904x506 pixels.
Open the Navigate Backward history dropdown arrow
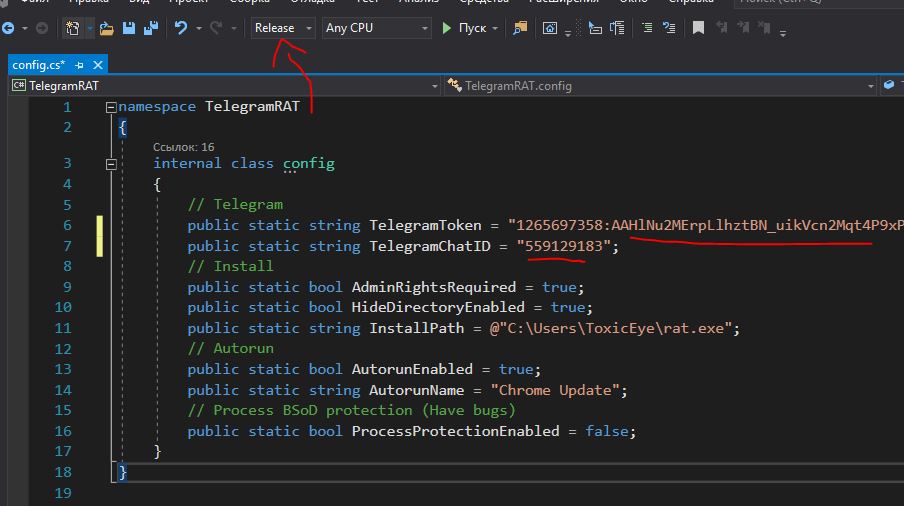24,28
